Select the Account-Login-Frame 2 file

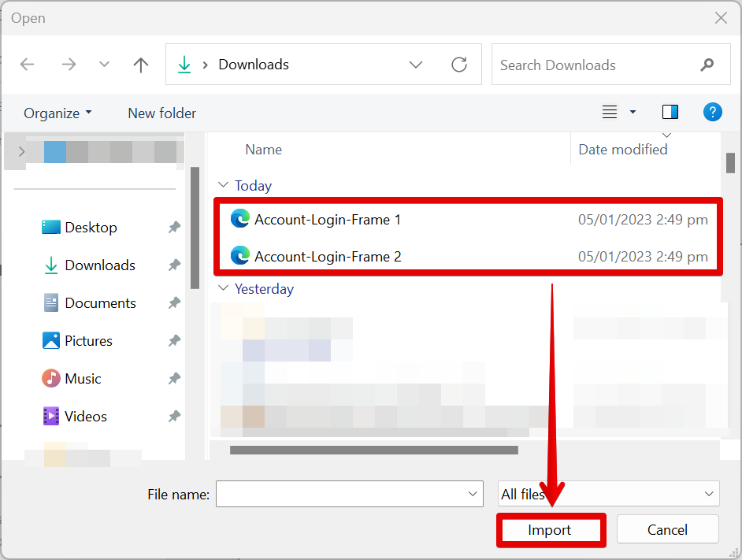click(x=327, y=257)
